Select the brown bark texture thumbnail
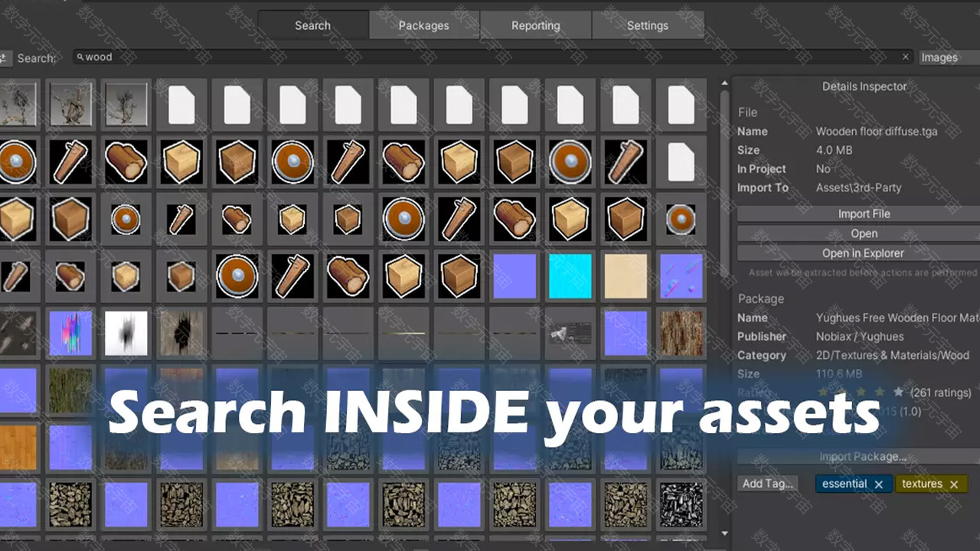 tap(681, 333)
